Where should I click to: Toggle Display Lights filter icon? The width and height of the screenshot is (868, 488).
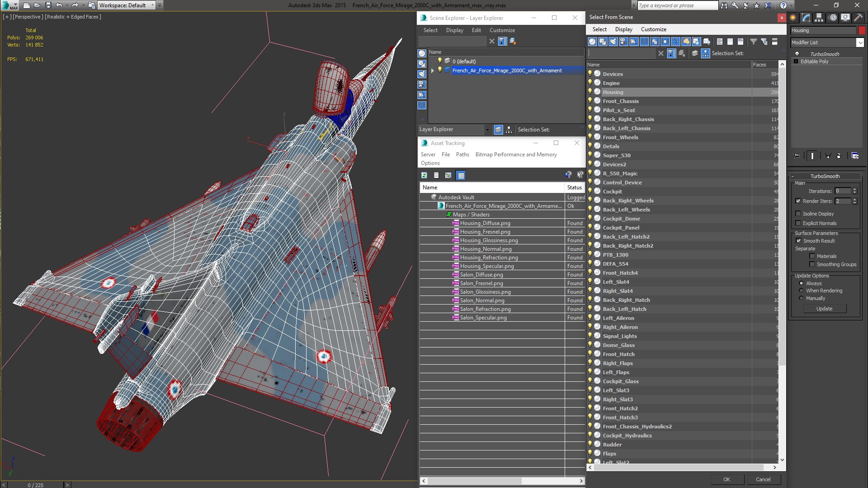click(x=613, y=42)
